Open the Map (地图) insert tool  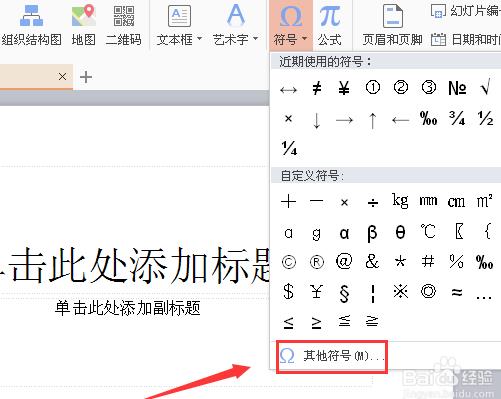(x=84, y=25)
